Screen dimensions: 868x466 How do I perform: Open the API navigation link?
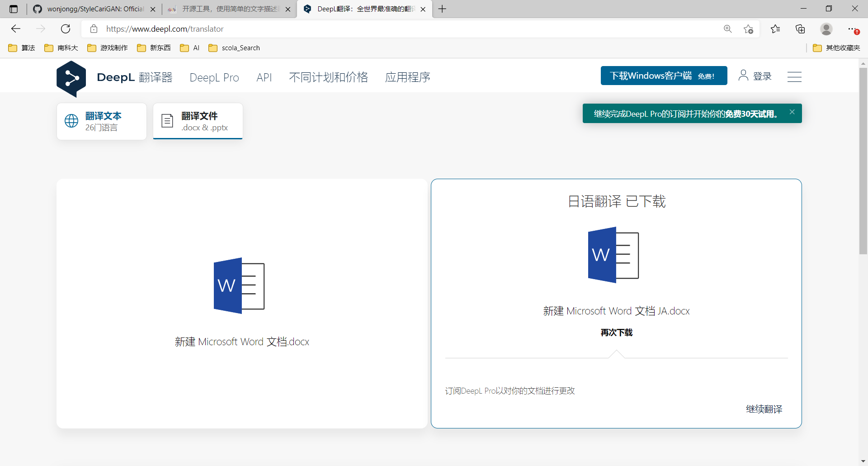[x=264, y=77]
